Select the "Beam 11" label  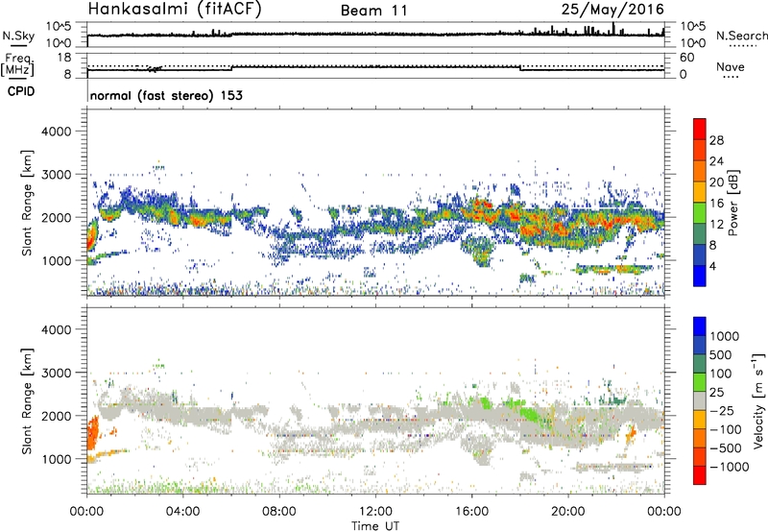tap(374, 11)
